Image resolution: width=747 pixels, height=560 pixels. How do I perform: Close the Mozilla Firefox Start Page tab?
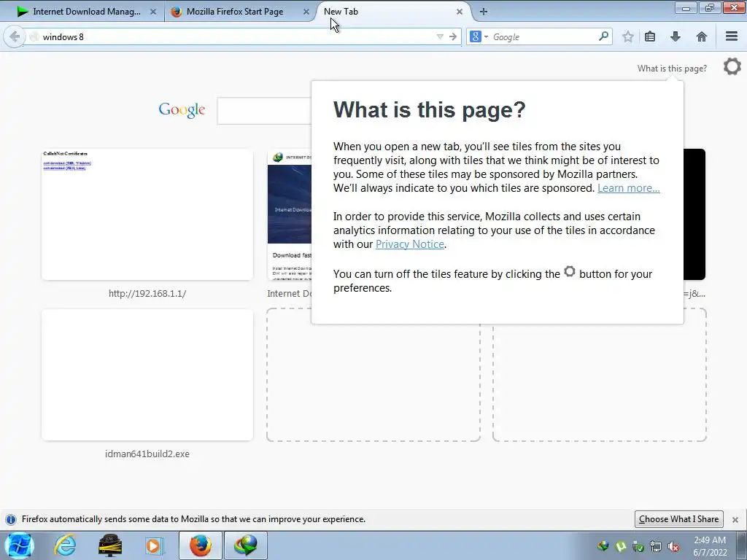306,12
